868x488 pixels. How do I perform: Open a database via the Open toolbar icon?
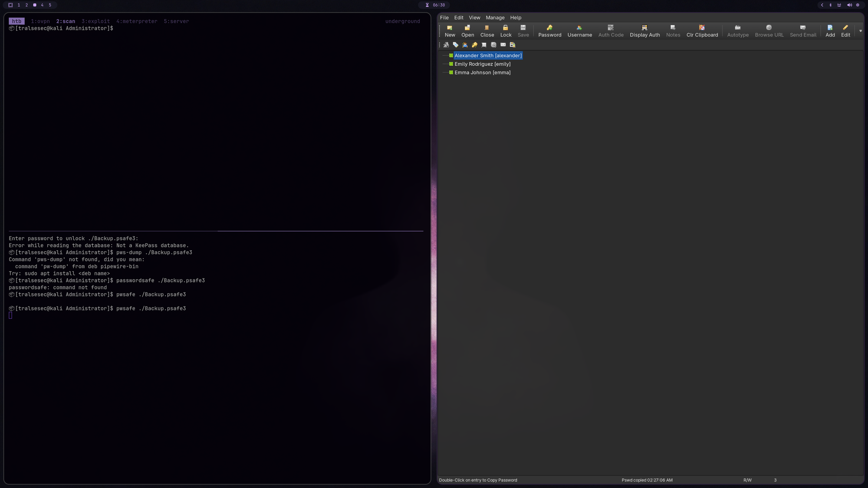[x=467, y=30]
